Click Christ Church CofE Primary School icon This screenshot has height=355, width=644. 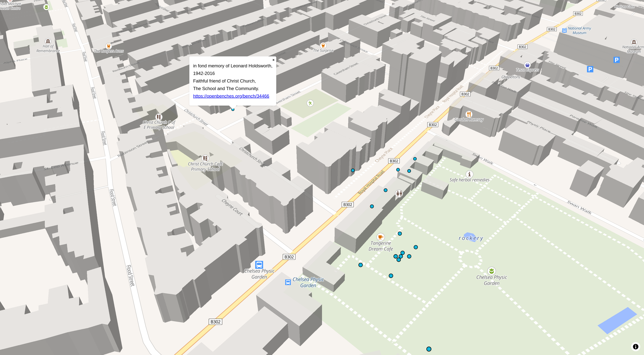pos(205,158)
